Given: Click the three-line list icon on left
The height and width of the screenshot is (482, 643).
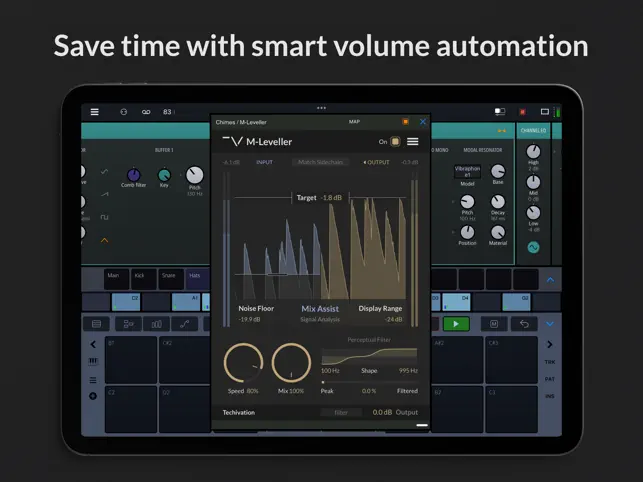Looking at the screenshot, I should tap(93, 380).
